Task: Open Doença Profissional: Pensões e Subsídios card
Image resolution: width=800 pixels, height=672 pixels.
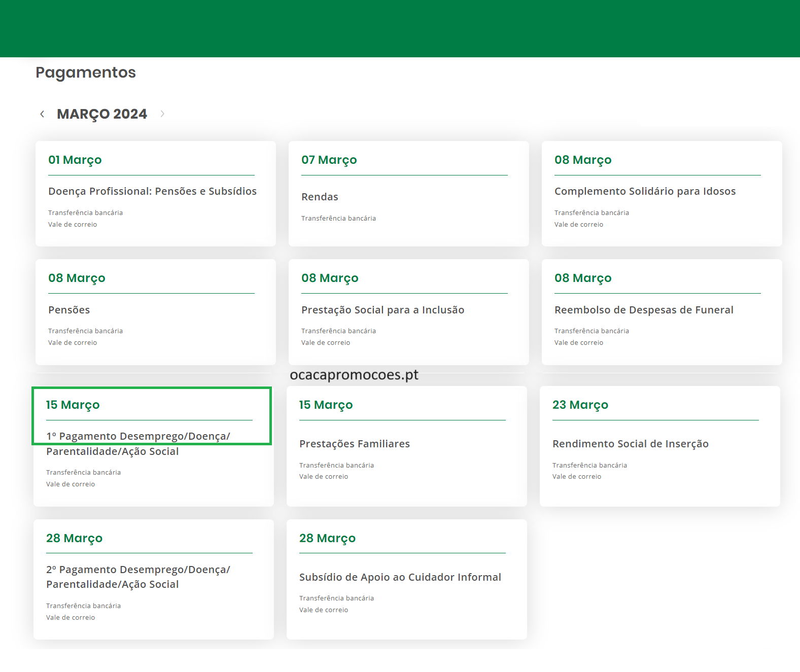Action: (x=152, y=191)
